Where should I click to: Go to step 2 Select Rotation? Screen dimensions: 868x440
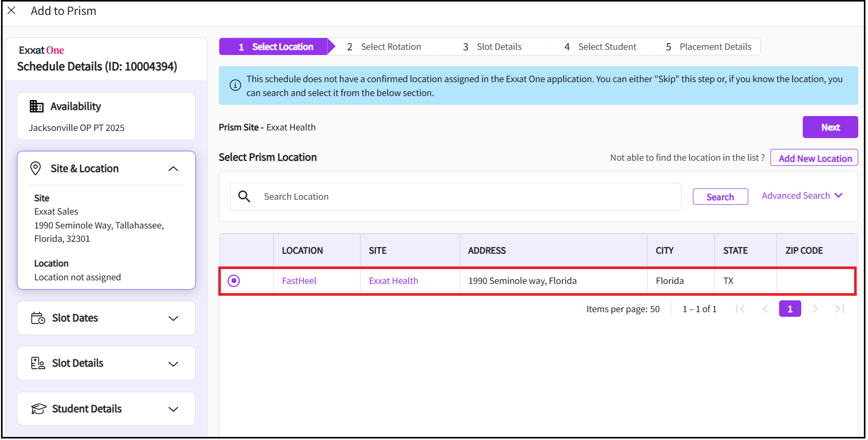[x=384, y=47]
